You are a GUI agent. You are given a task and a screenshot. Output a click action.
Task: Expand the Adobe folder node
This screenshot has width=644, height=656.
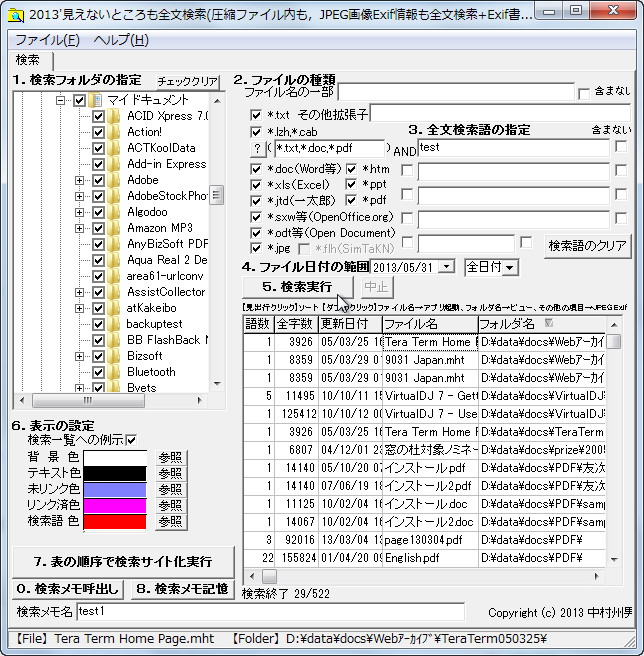click(79, 180)
